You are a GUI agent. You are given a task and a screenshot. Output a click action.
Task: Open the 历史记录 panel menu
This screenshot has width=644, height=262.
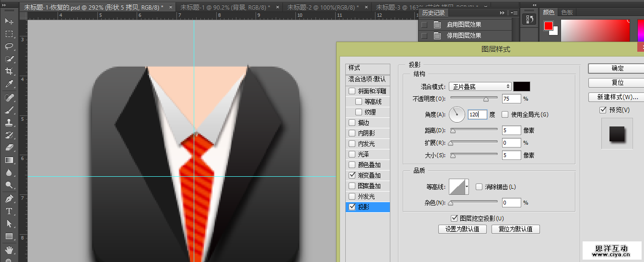coord(514,13)
